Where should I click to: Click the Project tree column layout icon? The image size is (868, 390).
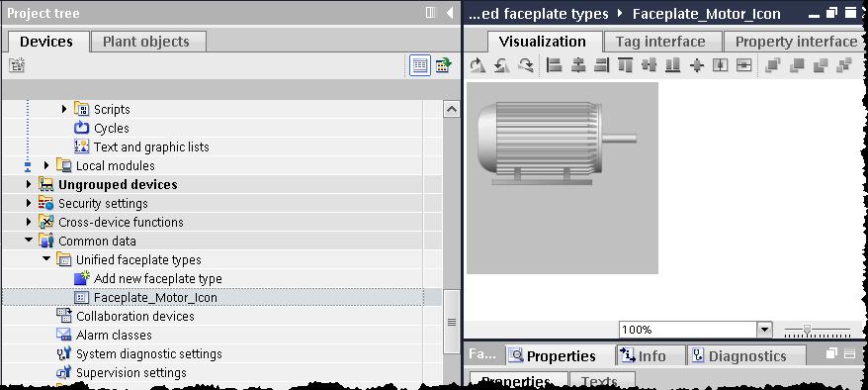coord(431,13)
